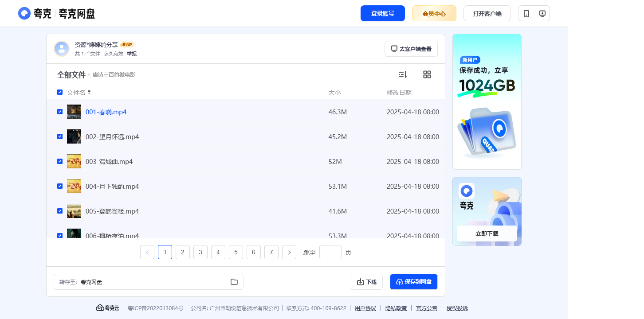This screenshot has width=644, height=319.
Task: Click 登录账号 login button
Action: pos(383,13)
